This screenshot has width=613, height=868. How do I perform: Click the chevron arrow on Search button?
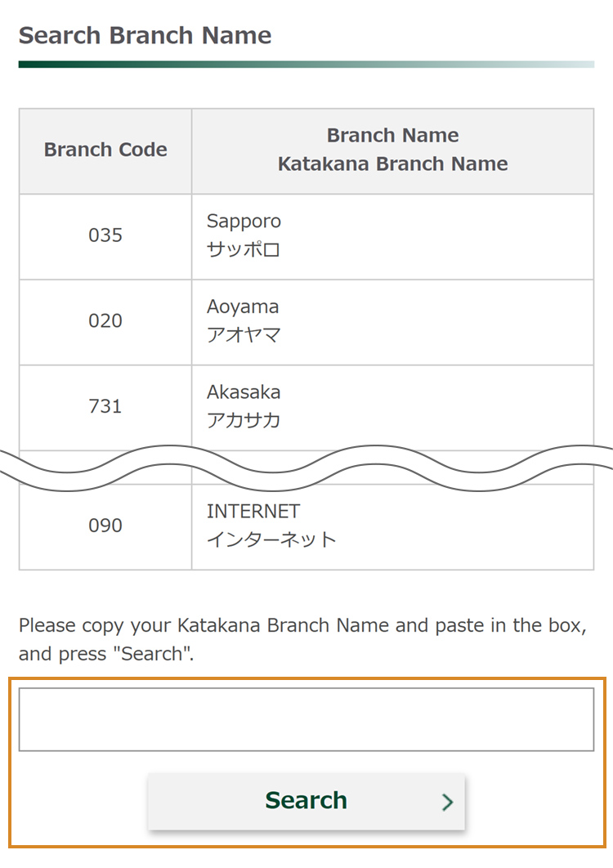pos(447,802)
